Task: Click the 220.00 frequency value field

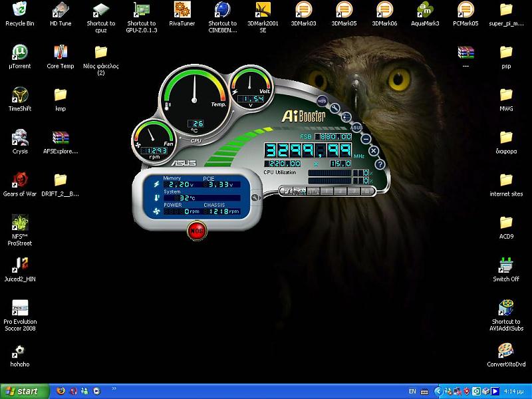Action: pyautogui.click(x=282, y=164)
